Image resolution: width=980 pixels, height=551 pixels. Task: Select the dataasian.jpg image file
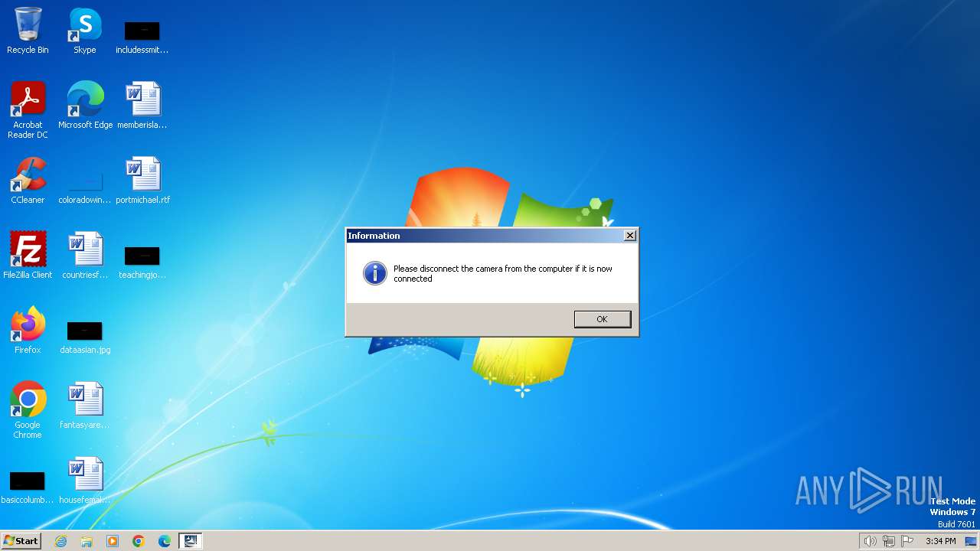click(85, 337)
